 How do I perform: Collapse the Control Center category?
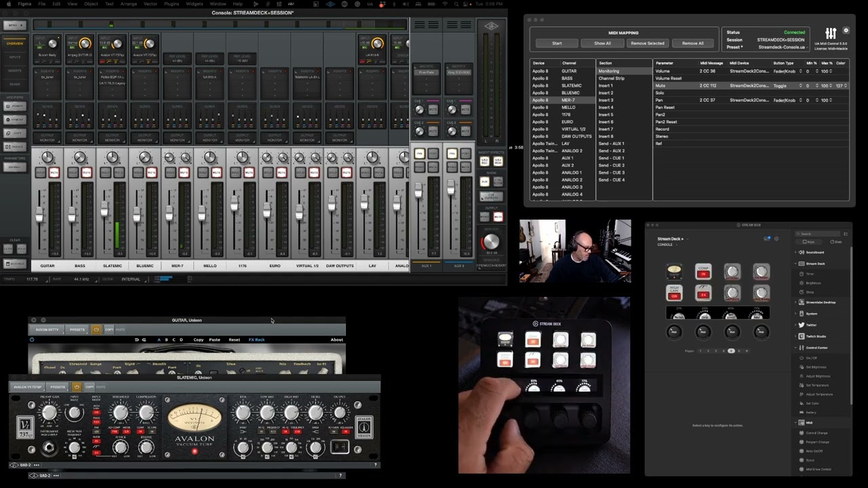coord(796,348)
